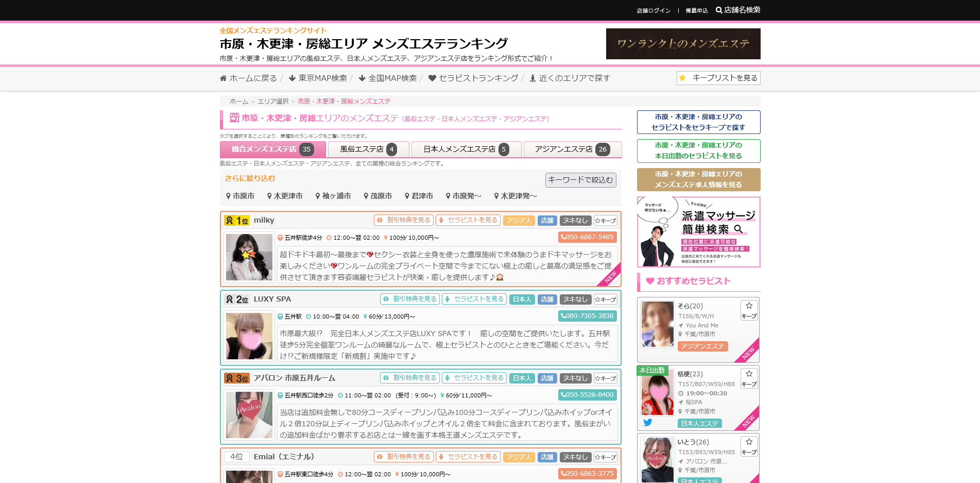Switch to 日本人メンズエステ店 tab
The height and width of the screenshot is (483, 980).
click(467, 149)
